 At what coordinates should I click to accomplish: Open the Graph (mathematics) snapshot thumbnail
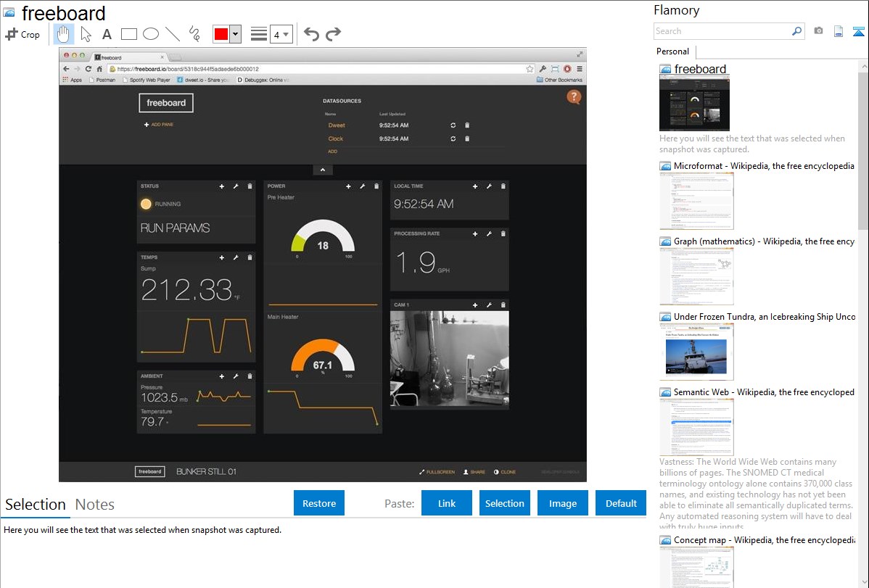(696, 276)
